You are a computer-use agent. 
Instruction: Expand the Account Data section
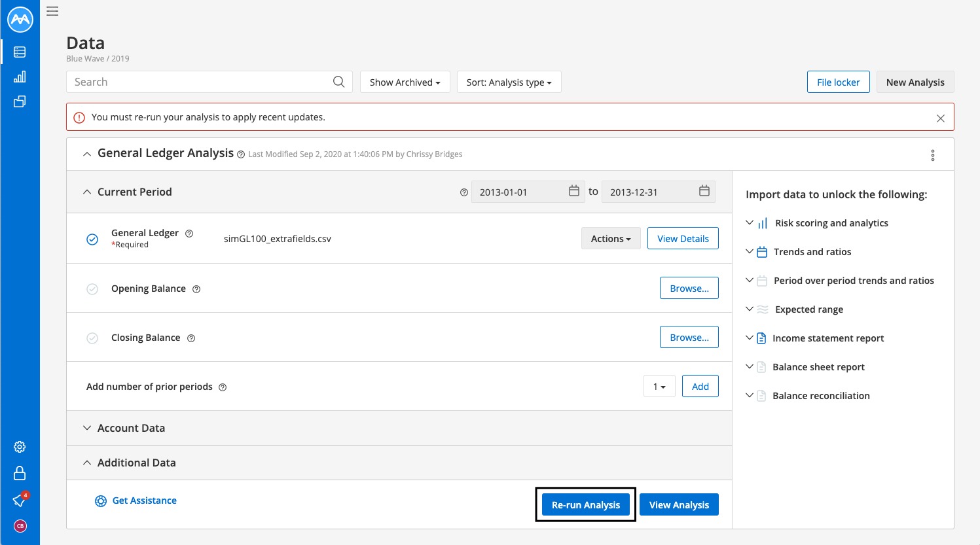87,428
